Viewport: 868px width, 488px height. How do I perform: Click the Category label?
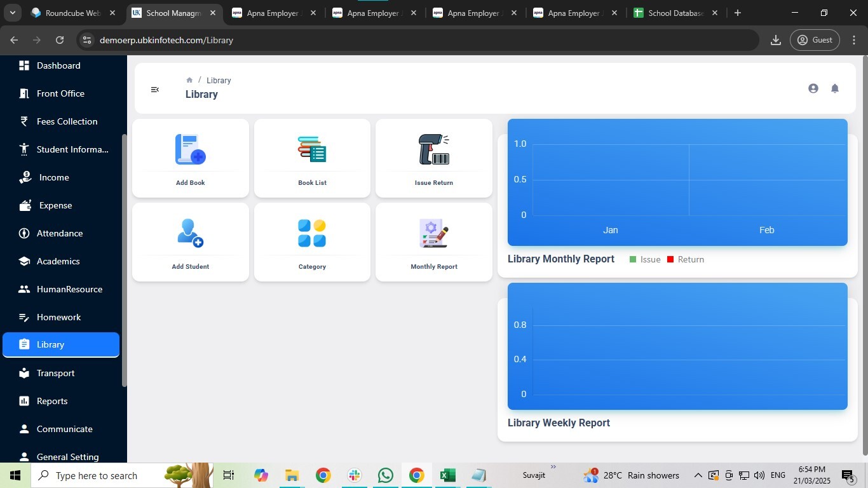[x=312, y=266]
